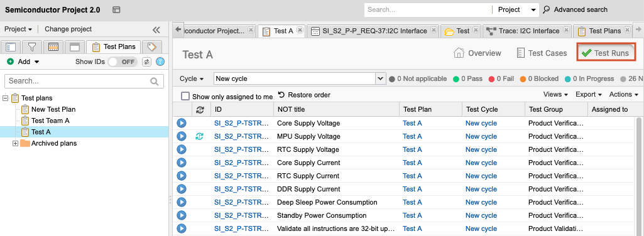Open the Tags icon tab
Image resolution: width=644 pixels, height=236 pixels.
coord(152,47)
